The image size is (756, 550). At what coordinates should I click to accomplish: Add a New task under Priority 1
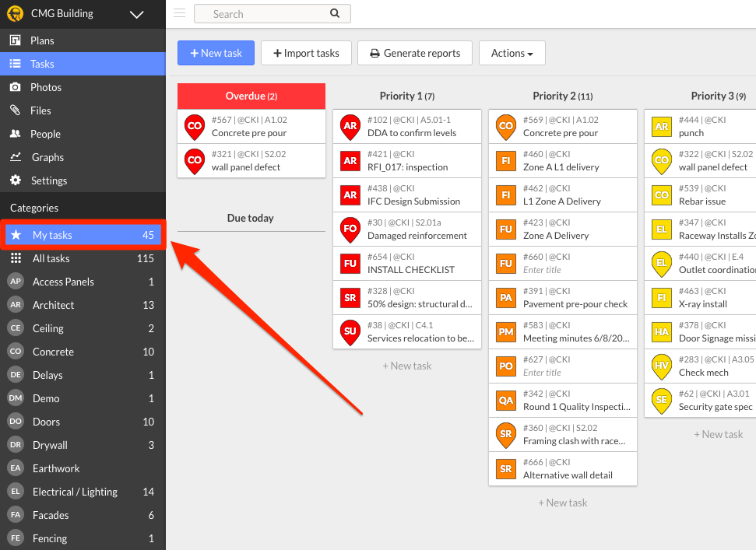(407, 366)
